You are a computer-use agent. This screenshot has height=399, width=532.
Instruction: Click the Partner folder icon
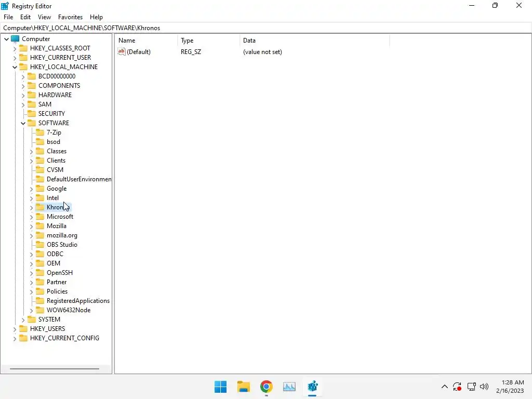click(x=40, y=282)
